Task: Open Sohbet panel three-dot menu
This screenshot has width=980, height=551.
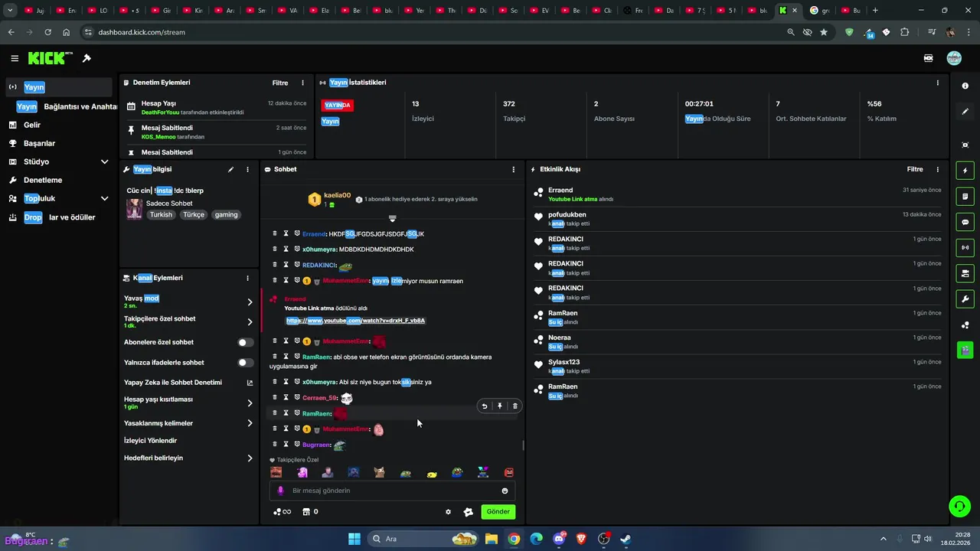Action: pyautogui.click(x=513, y=170)
